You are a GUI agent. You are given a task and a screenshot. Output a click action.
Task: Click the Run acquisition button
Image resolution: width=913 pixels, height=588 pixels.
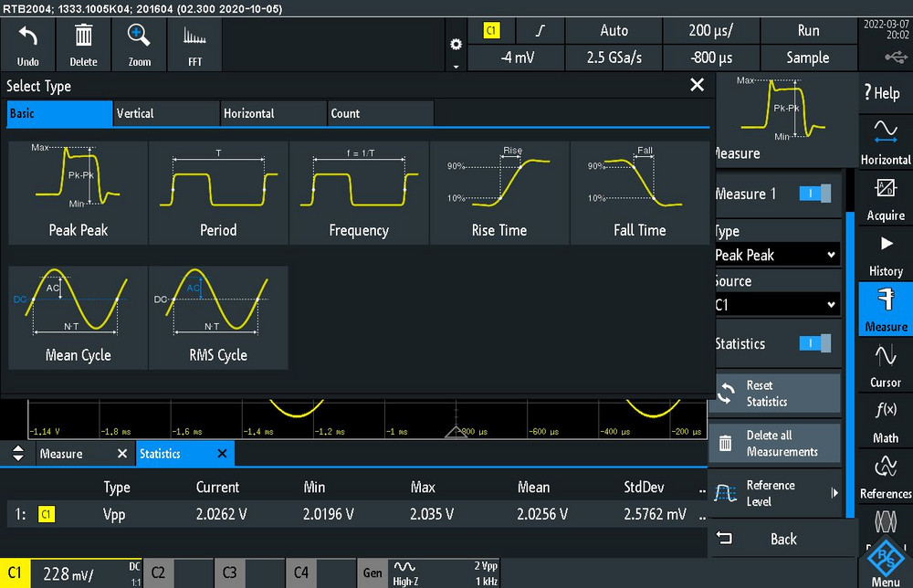click(808, 31)
